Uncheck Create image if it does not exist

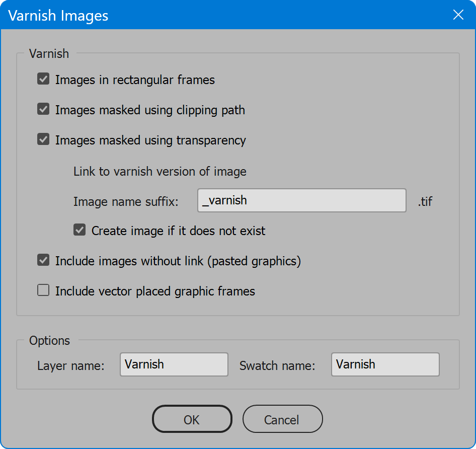80,230
